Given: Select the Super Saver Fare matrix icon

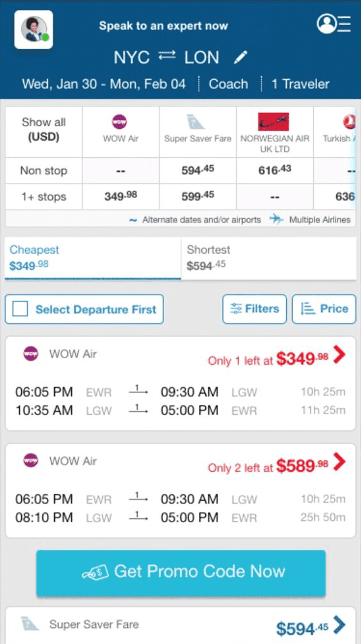Looking at the screenshot, I should 196,121.
